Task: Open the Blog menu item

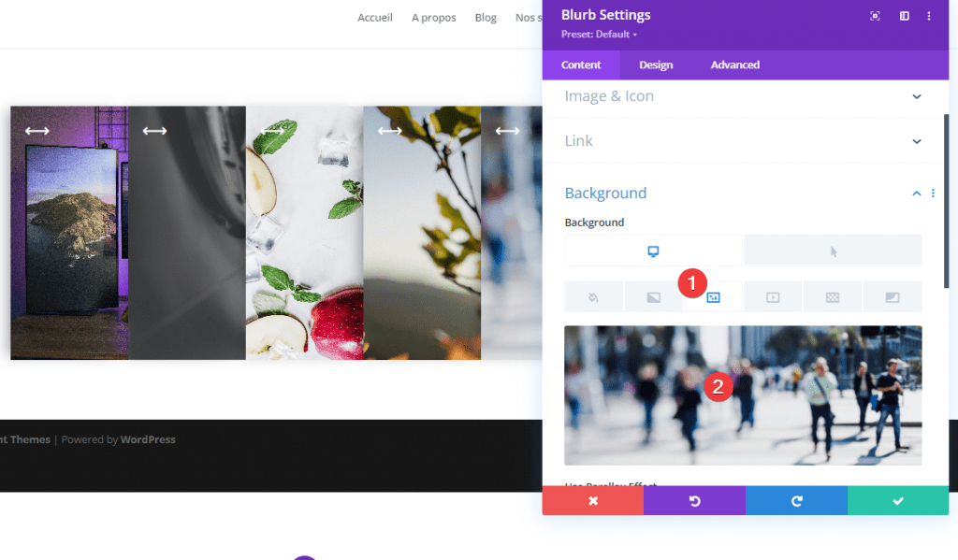Action: coord(486,18)
